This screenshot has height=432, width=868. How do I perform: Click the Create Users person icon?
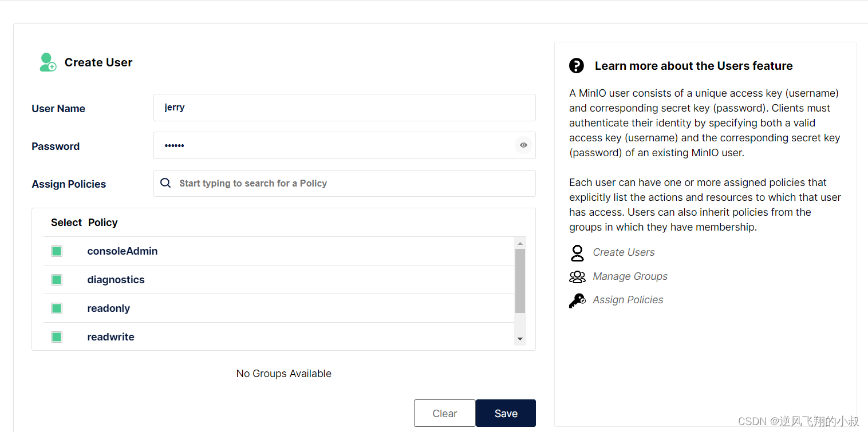[577, 253]
